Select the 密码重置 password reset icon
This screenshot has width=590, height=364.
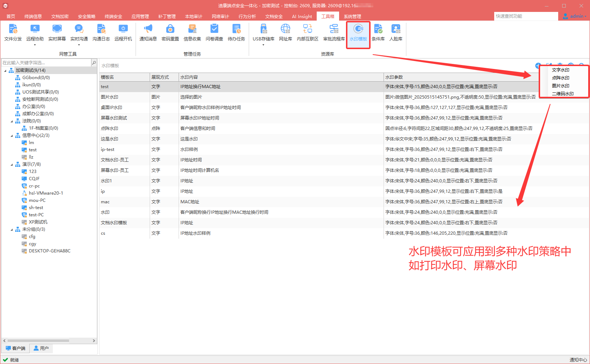pyautogui.click(x=170, y=32)
